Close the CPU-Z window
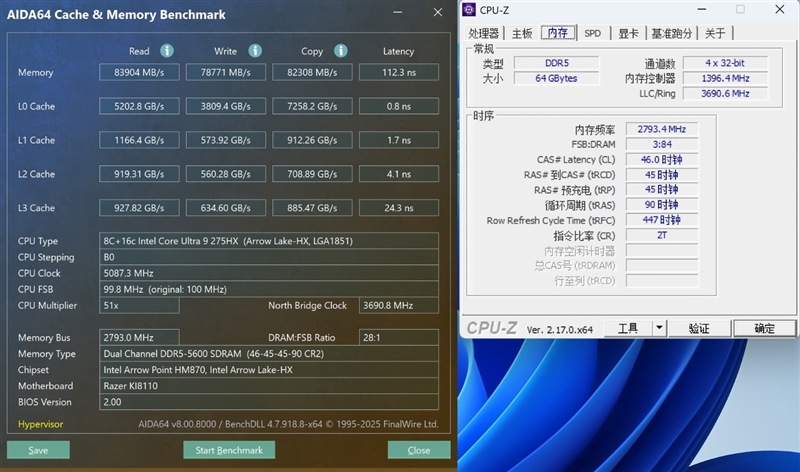 click(x=781, y=10)
